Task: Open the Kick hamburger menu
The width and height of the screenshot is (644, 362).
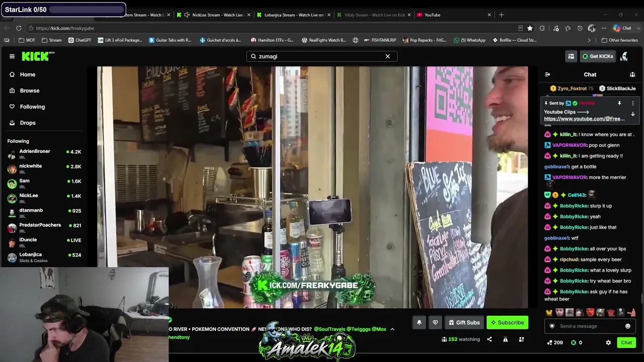Action: point(12,56)
